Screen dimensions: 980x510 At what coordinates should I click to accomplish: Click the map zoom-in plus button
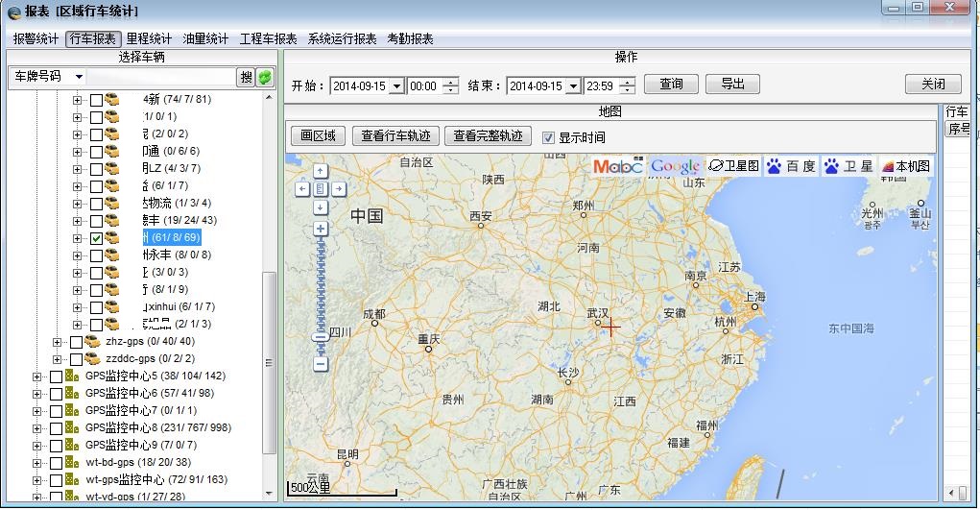tap(321, 229)
